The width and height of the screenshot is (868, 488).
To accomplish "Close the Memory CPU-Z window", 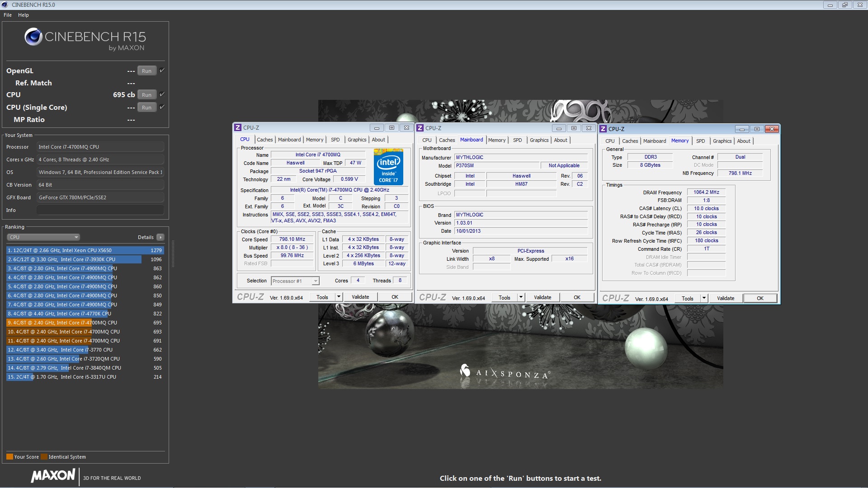I will (772, 129).
